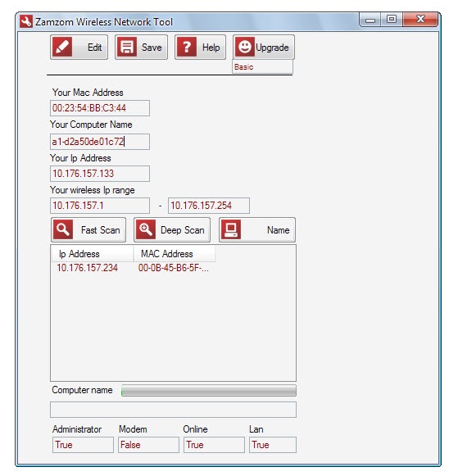This screenshot has width=449, height=476.
Task: Click the Modem False field
Action: pyautogui.click(x=148, y=445)
